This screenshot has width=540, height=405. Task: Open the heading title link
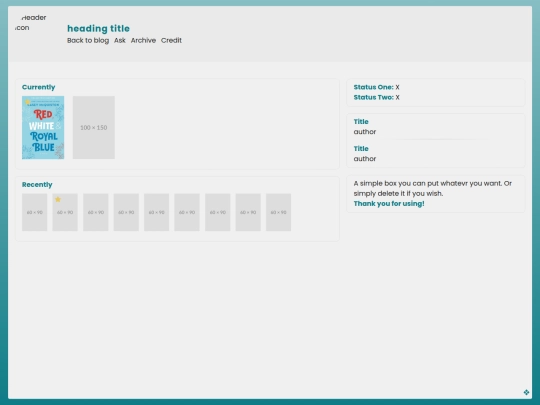click(x=98, y=29)
